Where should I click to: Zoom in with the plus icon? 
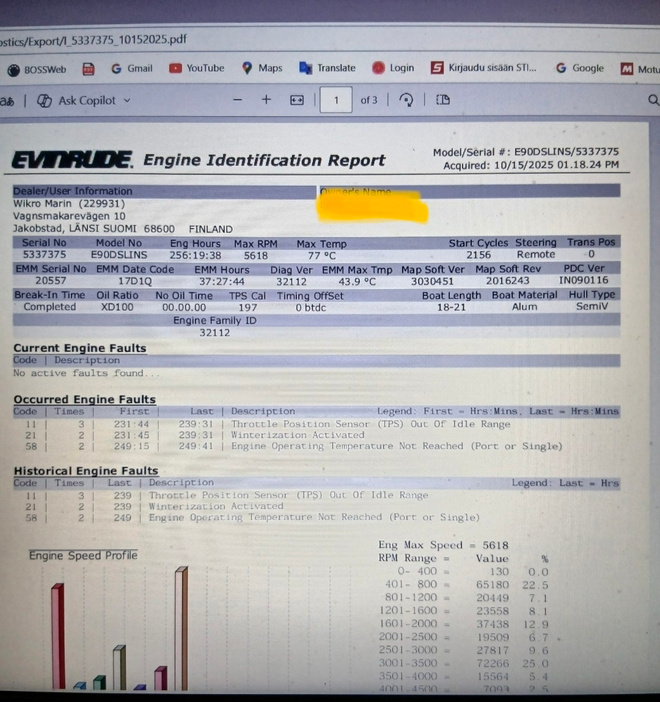(x=266, y=99)
